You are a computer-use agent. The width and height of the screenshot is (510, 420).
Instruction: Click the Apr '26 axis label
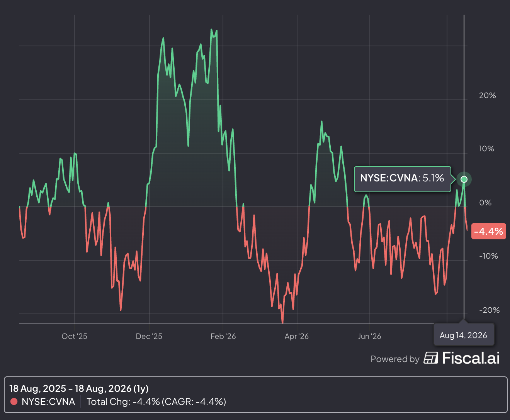pyautogui.click(x=297, y=336)
